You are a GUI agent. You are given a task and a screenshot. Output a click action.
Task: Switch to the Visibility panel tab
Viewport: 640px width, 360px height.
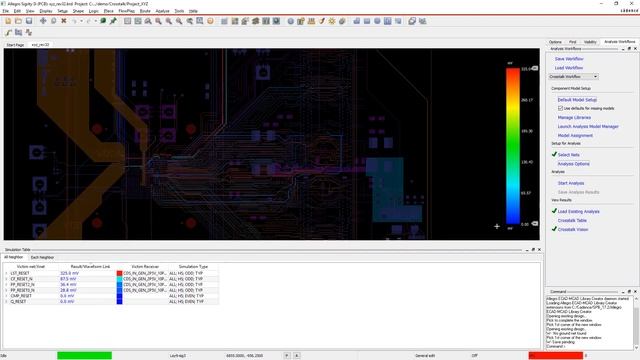click(x=590, y=42)
